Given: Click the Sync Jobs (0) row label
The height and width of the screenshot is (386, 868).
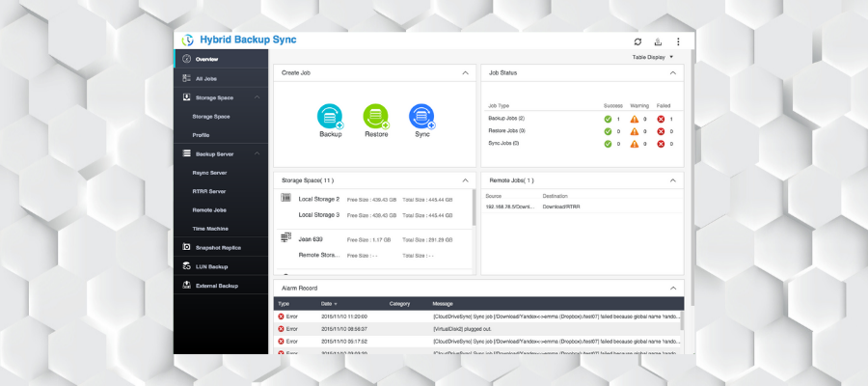Looking at the screenshot, I should pos(503,144).
